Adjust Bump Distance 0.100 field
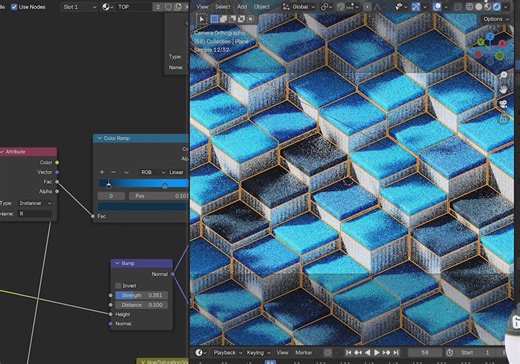520x364 pixels. [x=142, y=305]
